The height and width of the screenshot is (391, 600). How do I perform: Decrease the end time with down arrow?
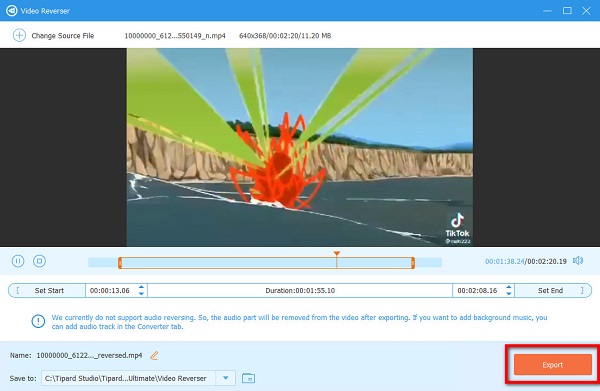click(509, 293)
